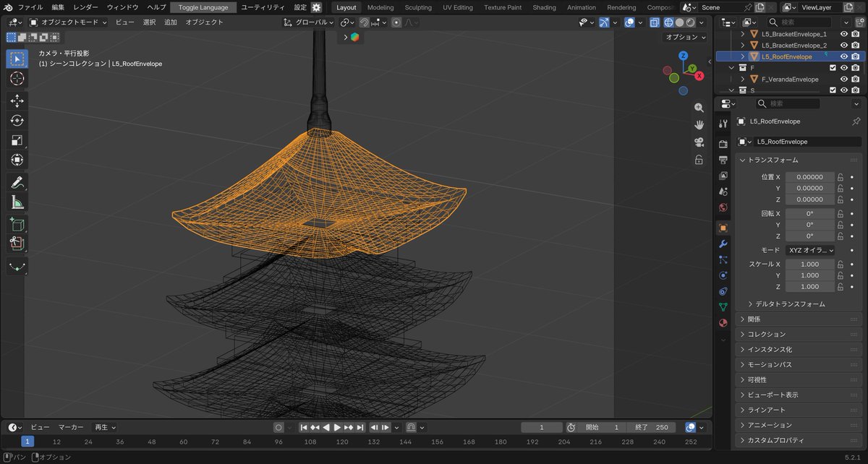
Task: Open the オブジェクトモード mode dropdown
Action: pos(68,22)
